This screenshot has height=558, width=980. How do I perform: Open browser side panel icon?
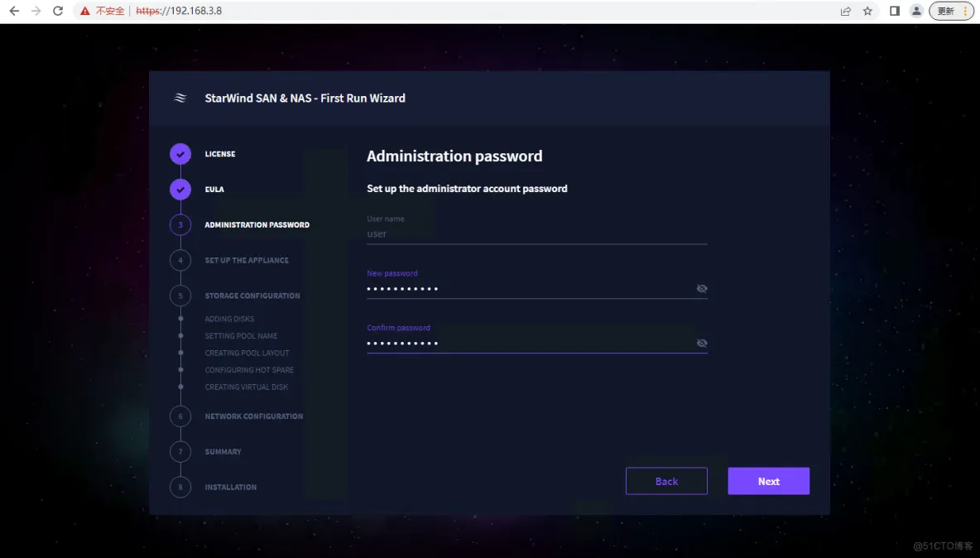coord(895,11)
